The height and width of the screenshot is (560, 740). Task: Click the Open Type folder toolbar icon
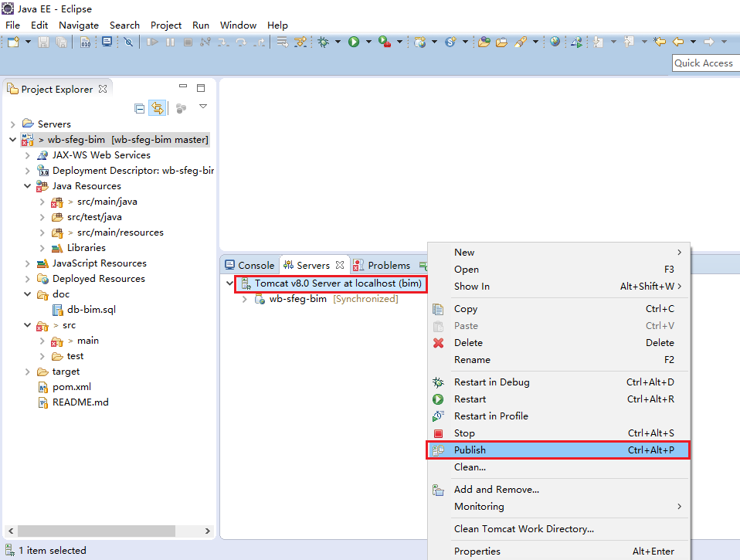(x=484, y=42)
